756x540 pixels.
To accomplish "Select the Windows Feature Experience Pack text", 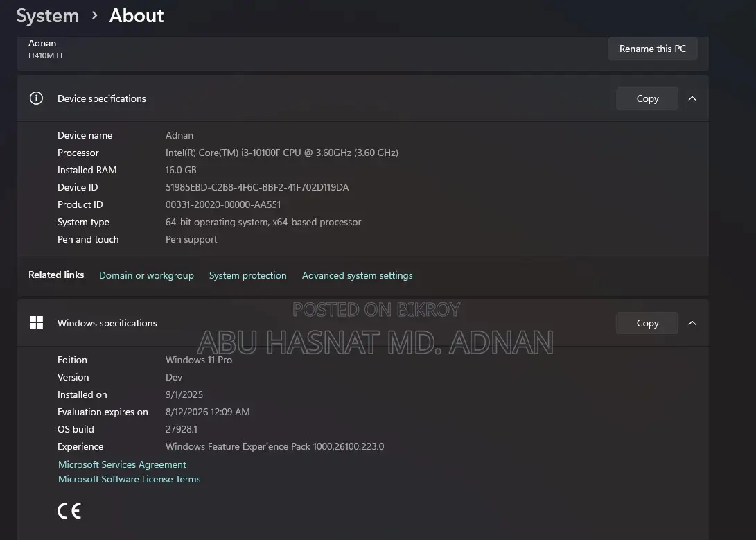I will (x=275, y=447).
